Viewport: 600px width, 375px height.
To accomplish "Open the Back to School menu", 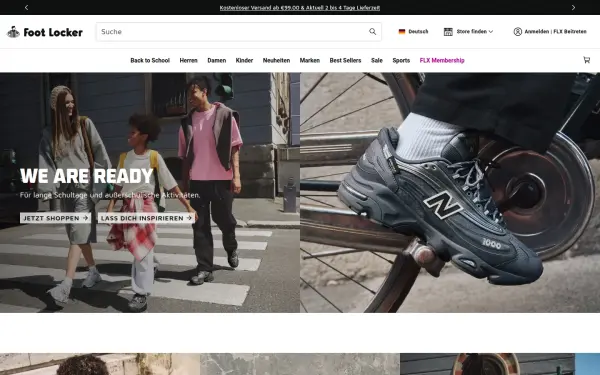I will pos(150,60).
